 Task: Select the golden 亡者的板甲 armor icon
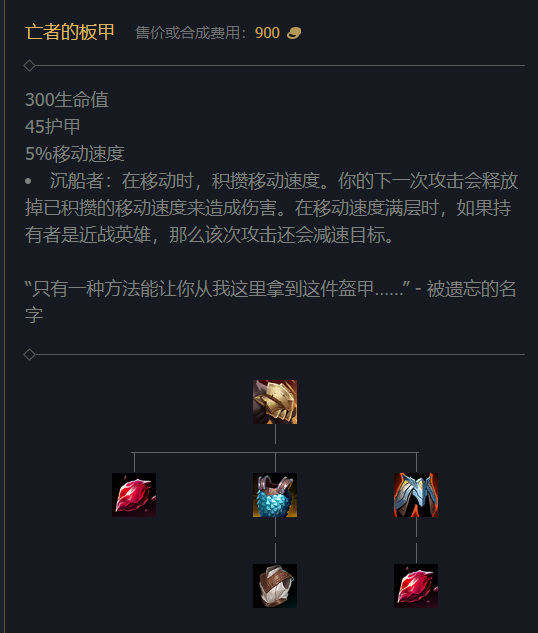275,402
